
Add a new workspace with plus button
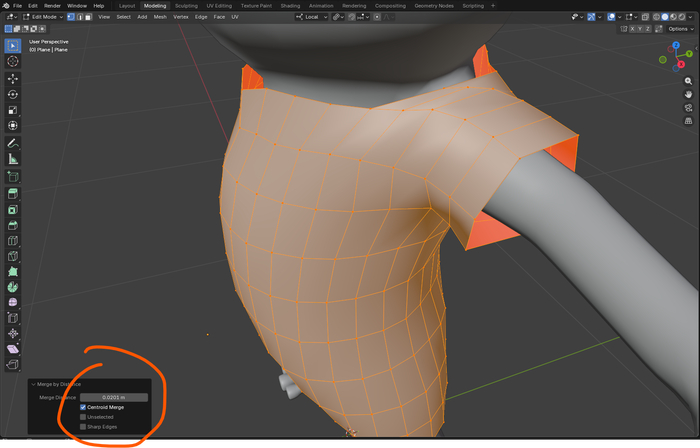[493, 6]
